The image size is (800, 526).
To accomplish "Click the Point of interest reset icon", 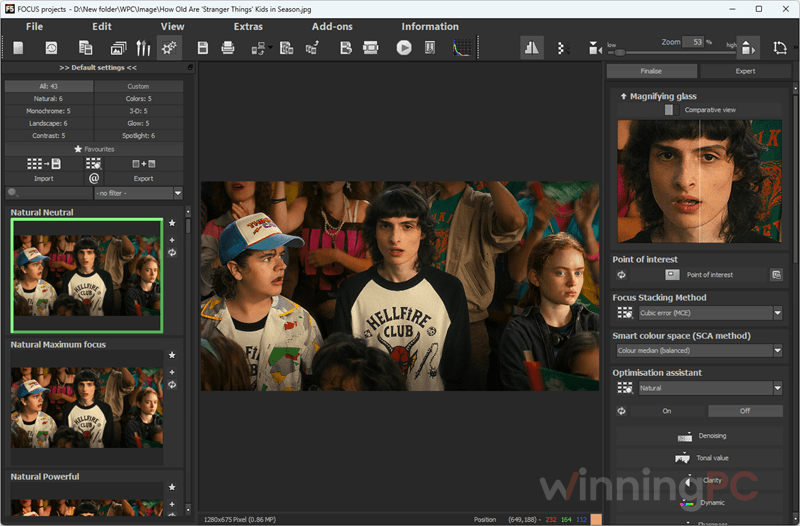I will click(x=621, y=274).
